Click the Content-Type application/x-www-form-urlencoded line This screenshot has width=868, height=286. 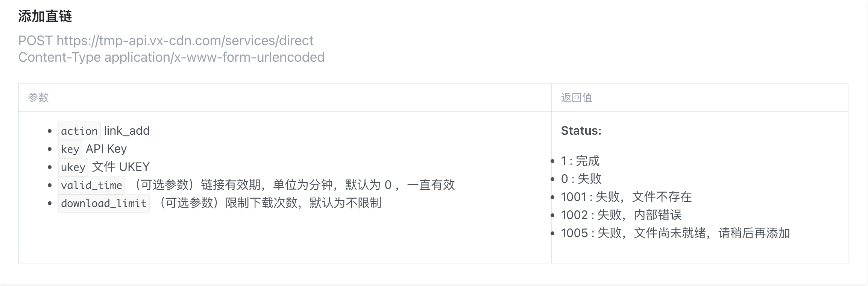(x=171, y=57)
